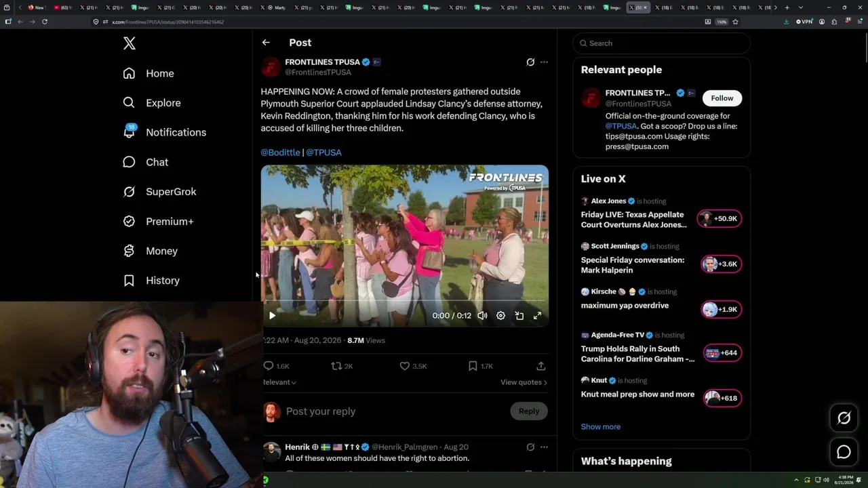Open SuperGrok from the sidebar
The image size is (868, 488).
click(x=159, y=192)
